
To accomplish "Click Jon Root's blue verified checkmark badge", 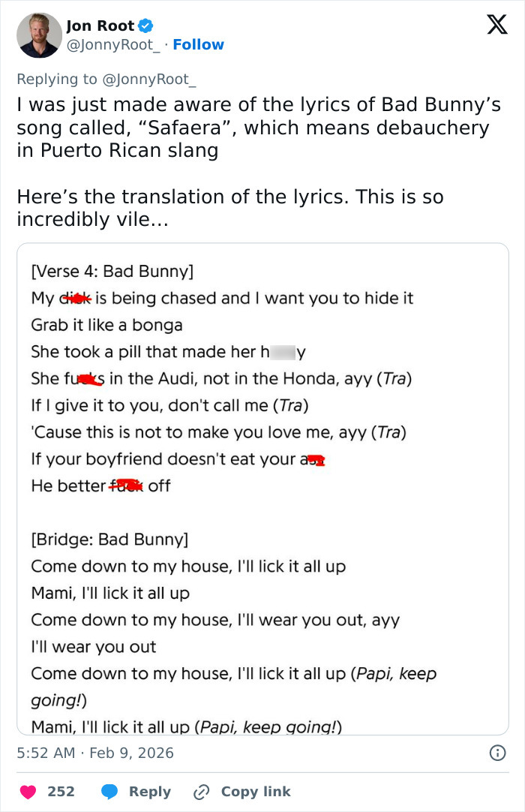I will [x=144, y=24].
